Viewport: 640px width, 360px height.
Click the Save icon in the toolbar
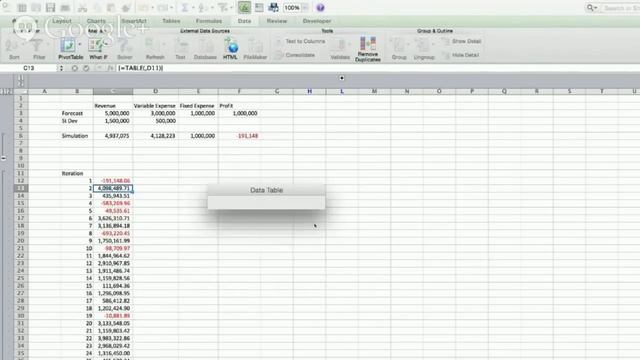(50, 8)
